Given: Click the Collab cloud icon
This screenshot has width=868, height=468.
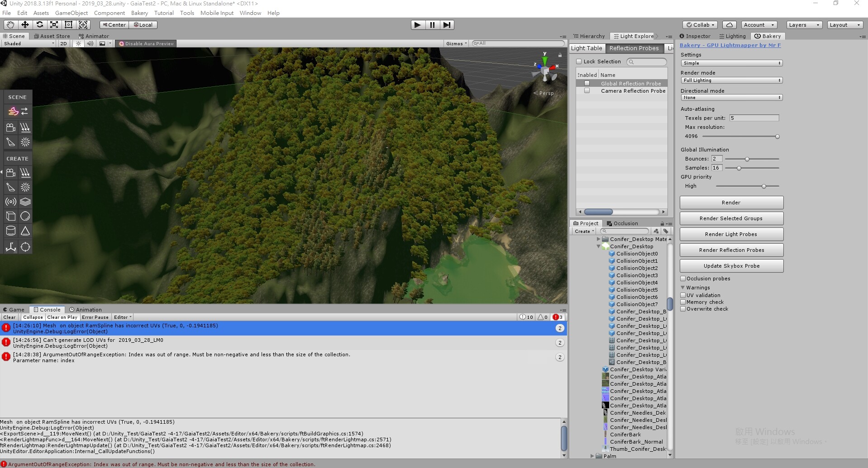Looking at the screenshot, I should [x=730, y=24].
